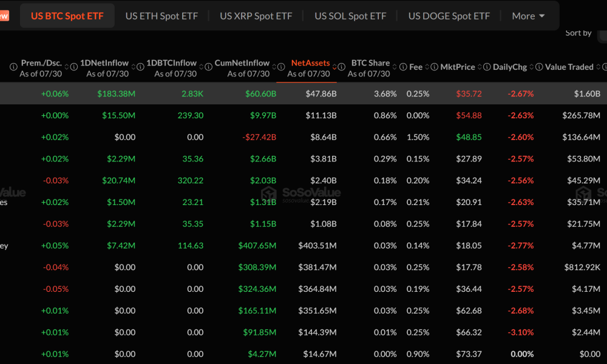Click the $812.92K value traded cell

[x=582, y=267]
